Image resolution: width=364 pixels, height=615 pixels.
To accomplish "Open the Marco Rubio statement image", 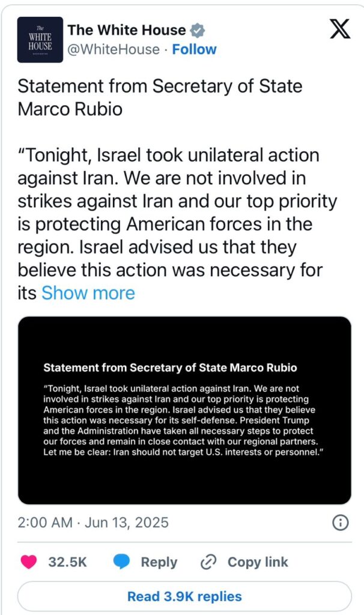I will pyautogui.click(x=184, y=410).
